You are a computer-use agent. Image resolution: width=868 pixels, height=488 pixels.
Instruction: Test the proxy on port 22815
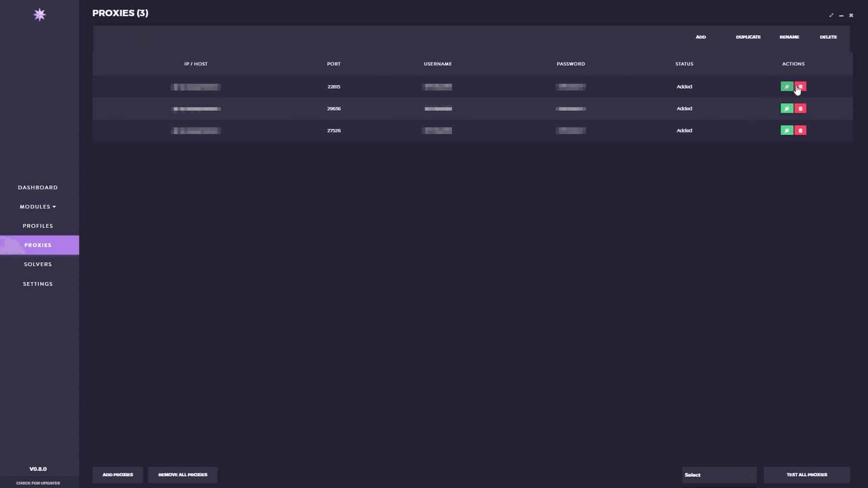[x=787, y=86]
